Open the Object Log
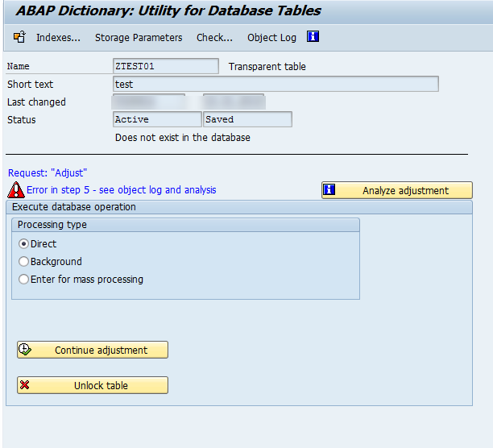The width and height of the screenshot is (493, 448). 271,38
